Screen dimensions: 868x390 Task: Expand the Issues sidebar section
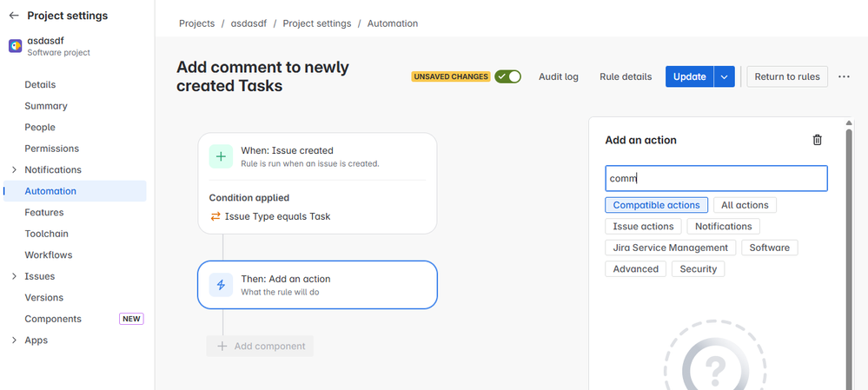tap(15, 276)
